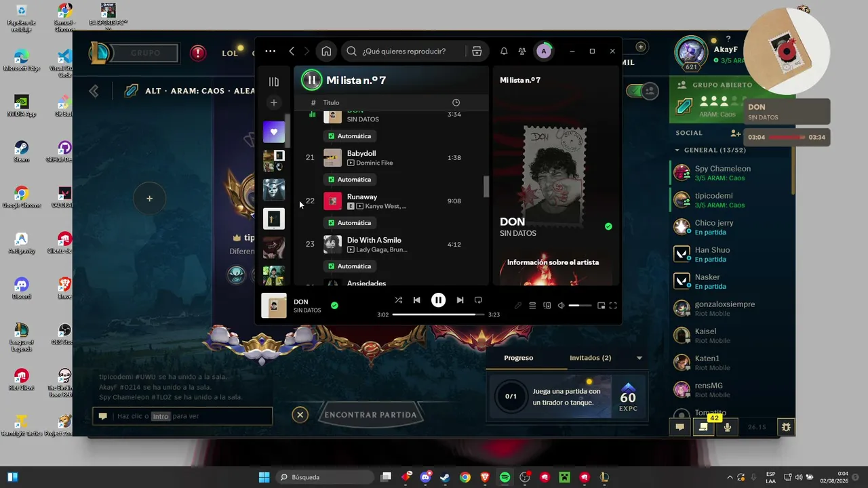Sort by the Título column header
Screen dimensions: 868x488
(331, 103)
